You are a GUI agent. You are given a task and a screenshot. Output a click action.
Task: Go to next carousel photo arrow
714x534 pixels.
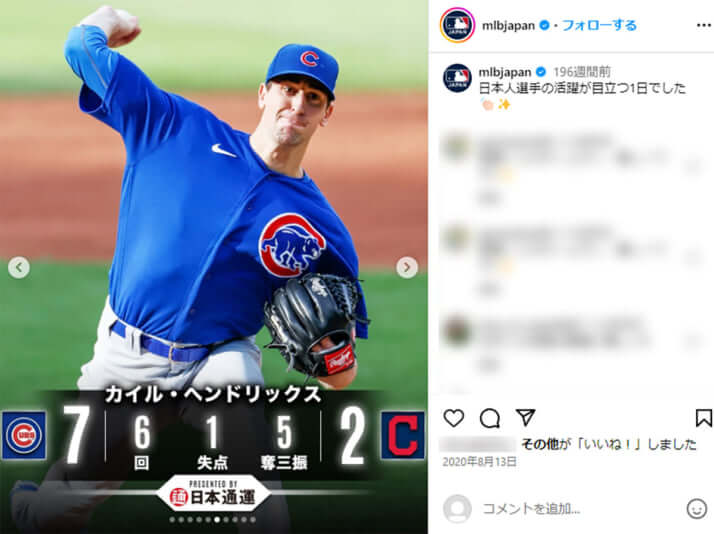pos(407,267)
